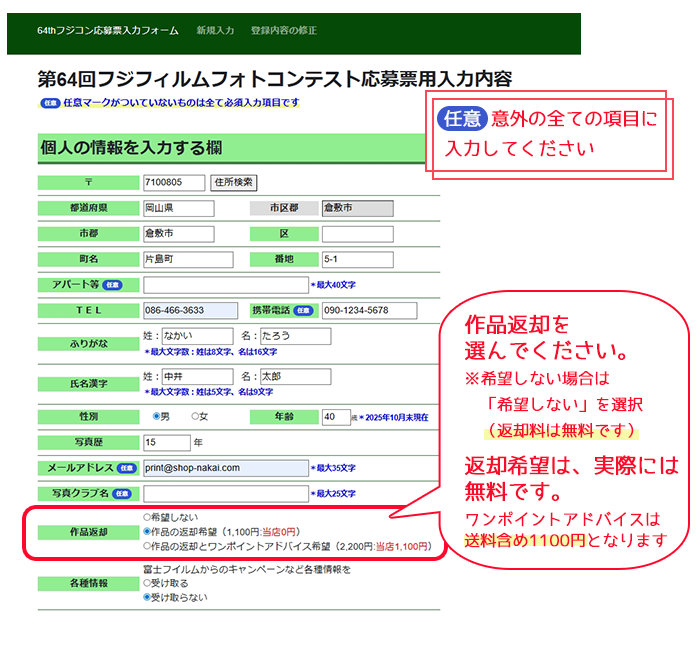Click the *最大35文字 hint text
Viewport: 700px width, 650px height.
333,468
